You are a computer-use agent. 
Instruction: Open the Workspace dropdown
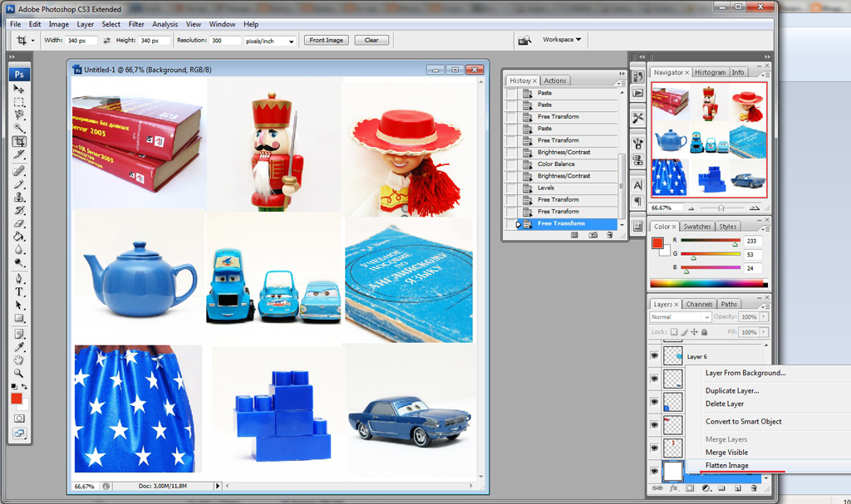click(562, 40)
